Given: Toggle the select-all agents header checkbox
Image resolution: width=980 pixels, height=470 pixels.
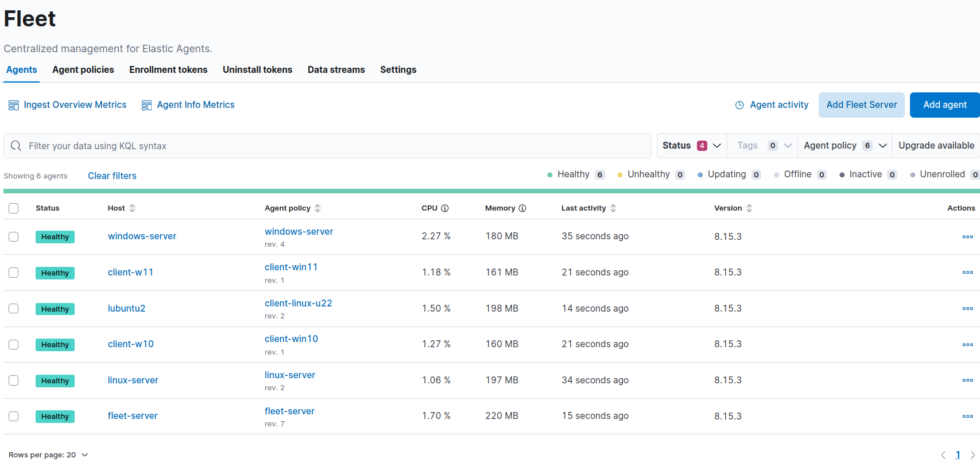Looking at the screenshot, I should 14,208.
